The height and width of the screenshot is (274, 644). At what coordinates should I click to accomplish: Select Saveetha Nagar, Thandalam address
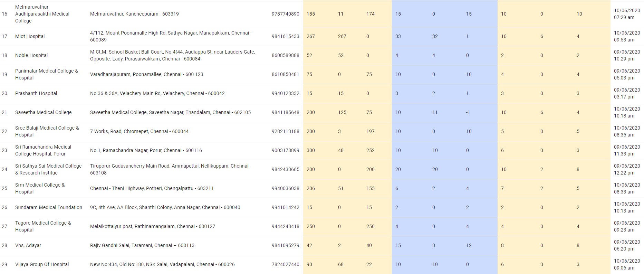click(171, 112)
